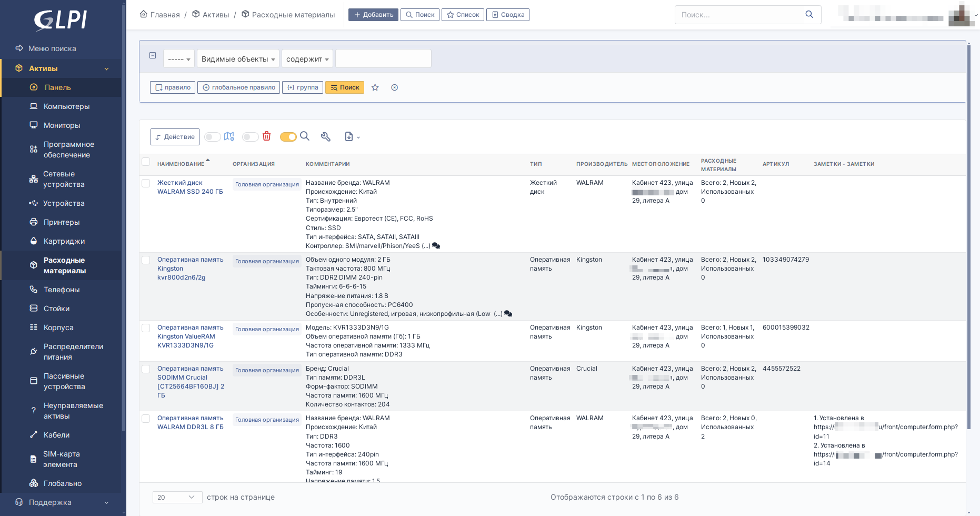Click the user avatar image
The image size is (980, 516).
click(961, 15)
